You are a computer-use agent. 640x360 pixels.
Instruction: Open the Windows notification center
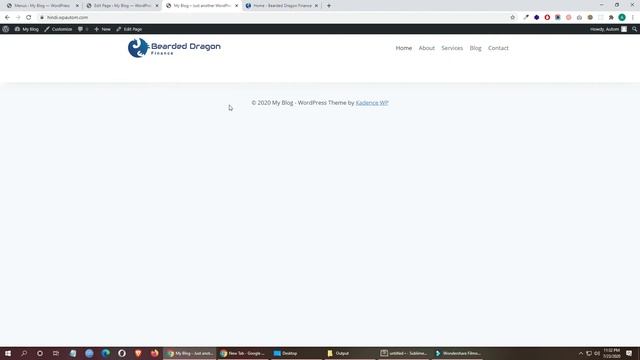click(629, 353)
